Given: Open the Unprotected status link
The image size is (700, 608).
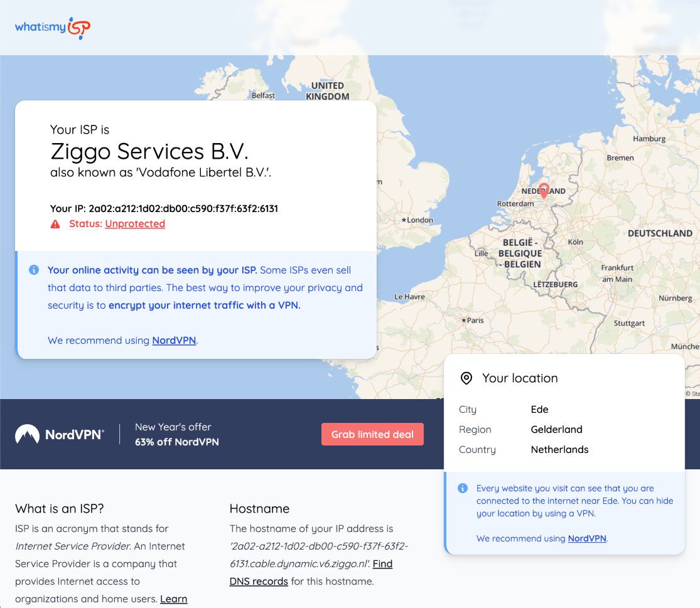Looking at the screenshot, I should click(x=135, y=224).
